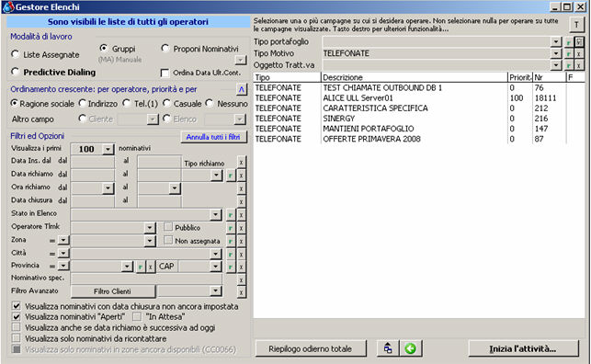Sort campaigns by Tipo column header

287,77
